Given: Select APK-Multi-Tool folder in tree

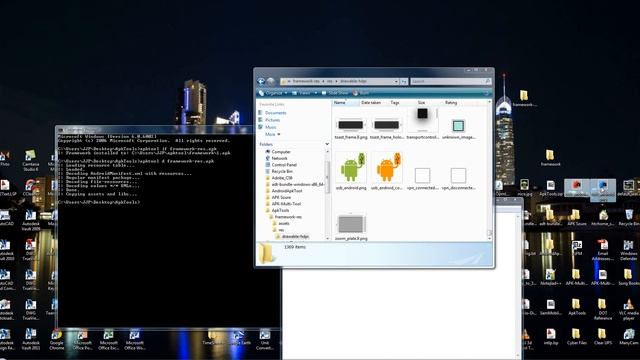Looking at the screenshot, I should [x=283, y=204].
